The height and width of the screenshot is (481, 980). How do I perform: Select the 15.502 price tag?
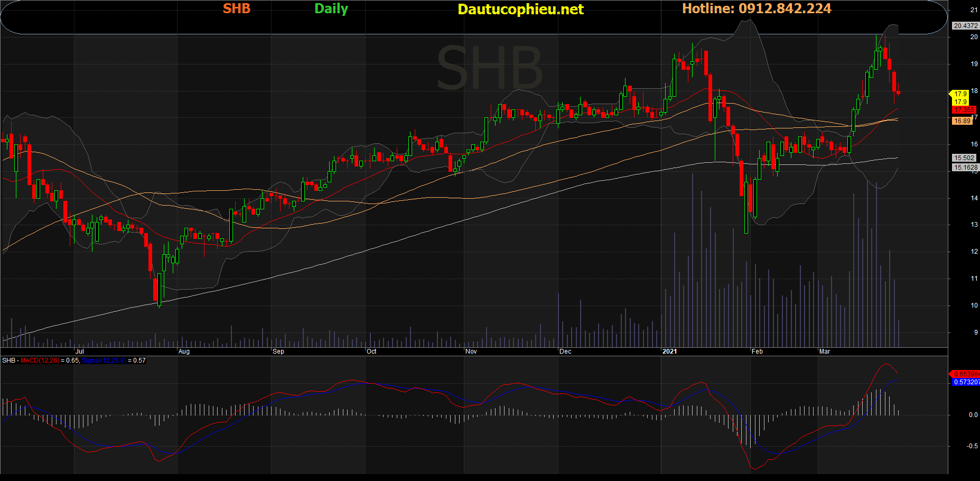964,158
